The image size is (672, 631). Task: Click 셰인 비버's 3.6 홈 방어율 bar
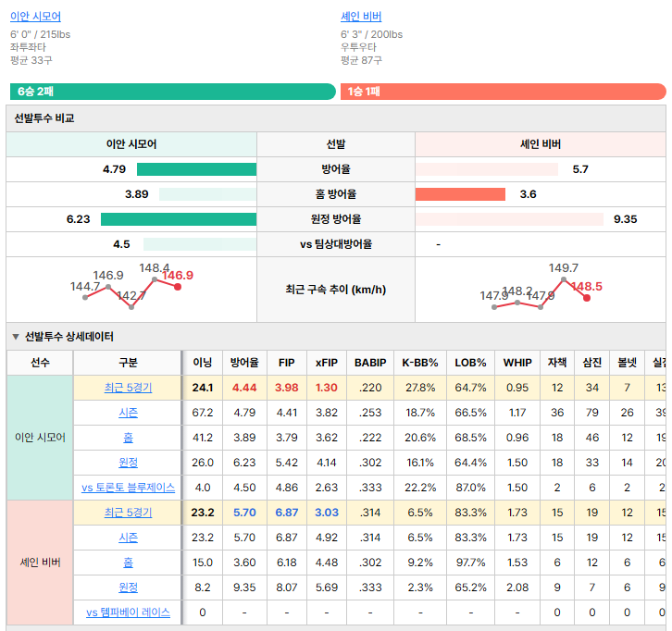pyautogui.click(x=460, y=194)
